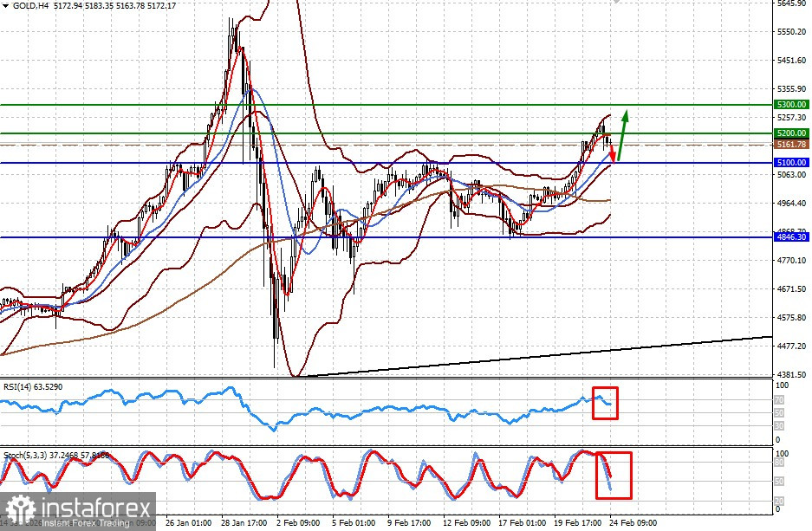Viewport: 812px width, 531px height.
Task: Click the 30 level on the RSI scale
Action: pyautogui.click(x=779, y=426)
